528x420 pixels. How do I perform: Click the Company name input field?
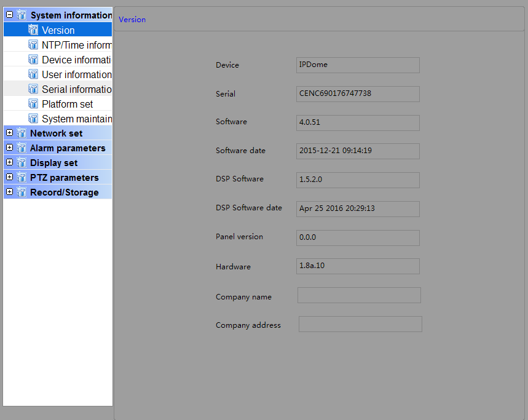tap(359, 296)
